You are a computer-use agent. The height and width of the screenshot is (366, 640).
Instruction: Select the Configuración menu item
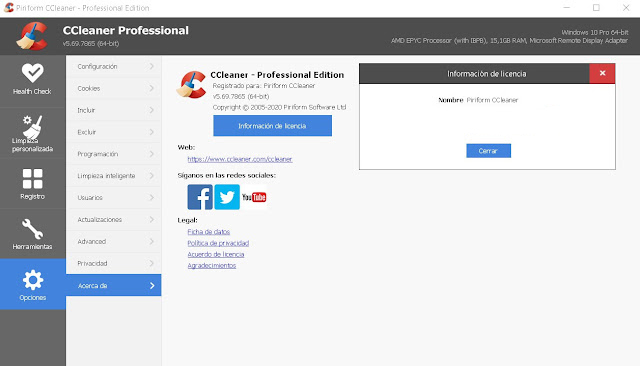coord(113,67)
